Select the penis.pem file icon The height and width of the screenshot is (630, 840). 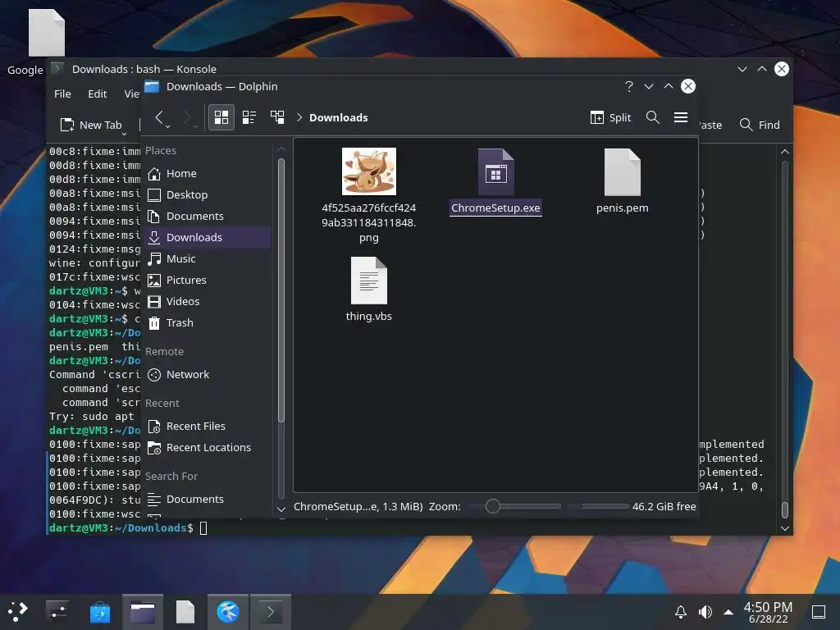pos(623,172)
